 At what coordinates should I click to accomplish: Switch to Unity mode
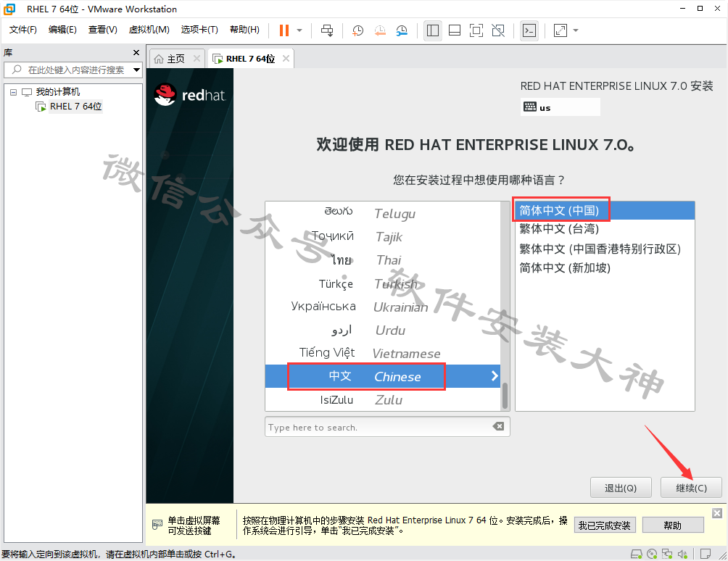[x=498, y=30]
